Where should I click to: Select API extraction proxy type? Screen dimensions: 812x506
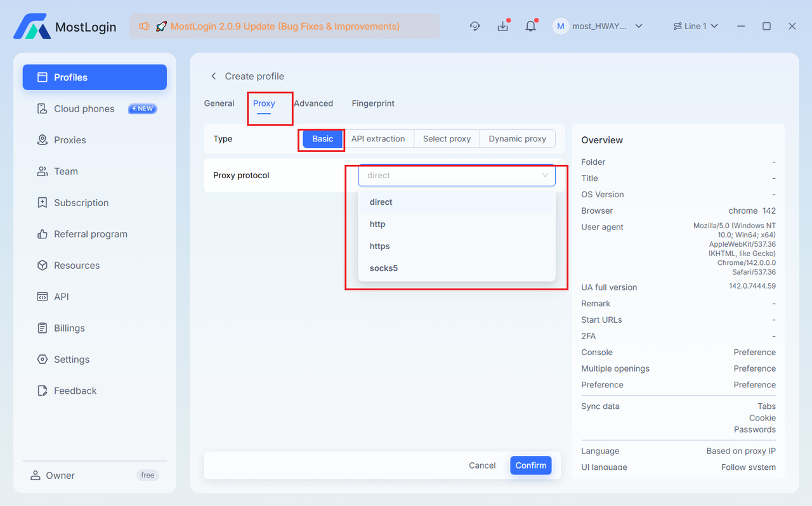click(x=378, y=139)
